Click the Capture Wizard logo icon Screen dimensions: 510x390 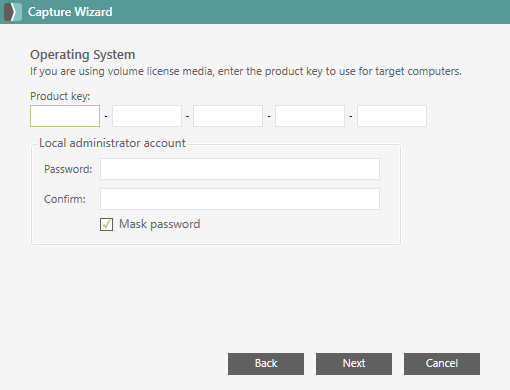[13, 12]
